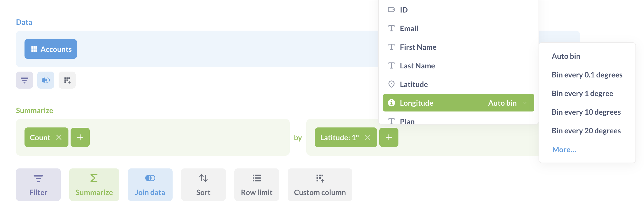Choose the Email field from the column list
The width and height of the screenshot is (644, 215).
tap(409, 28)
